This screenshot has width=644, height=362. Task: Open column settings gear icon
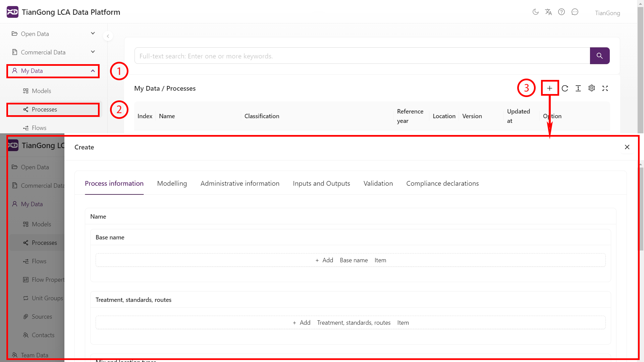coord(592,88)
